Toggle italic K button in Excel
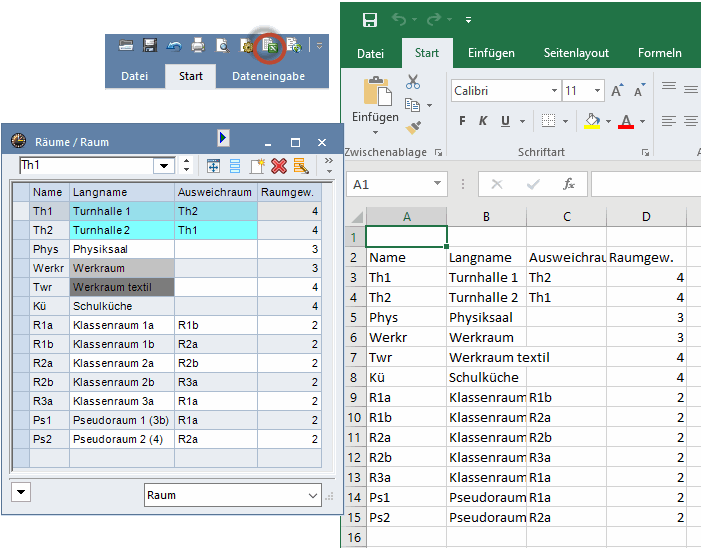This screenshot has height=548, width=701. coord(483,121)
